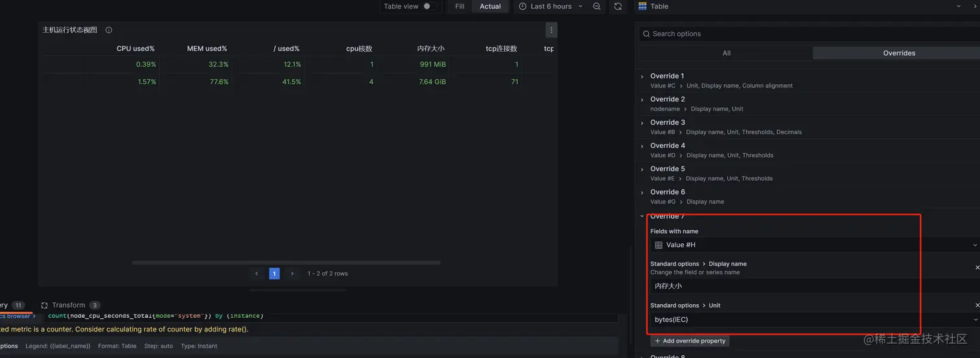Click the panel info icon beside 主机运行状态视图
This screenshot has width=980, height=358.
pos(109,30)
